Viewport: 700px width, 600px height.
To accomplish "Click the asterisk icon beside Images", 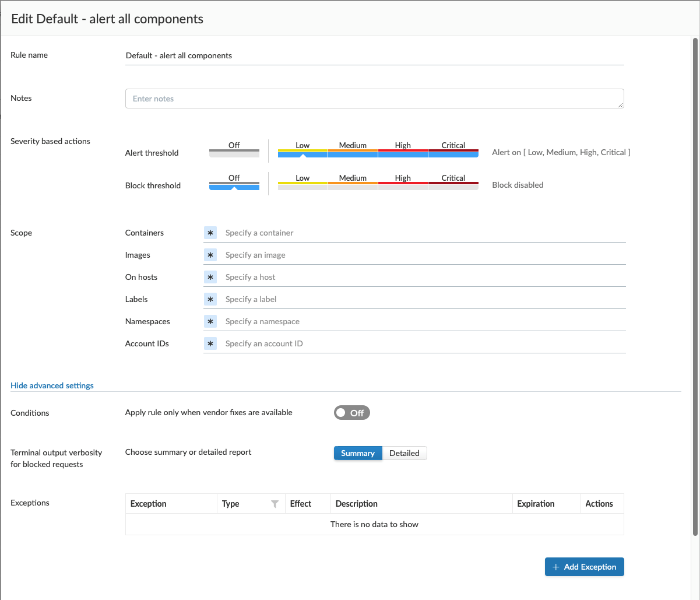I will click(210, 255).
